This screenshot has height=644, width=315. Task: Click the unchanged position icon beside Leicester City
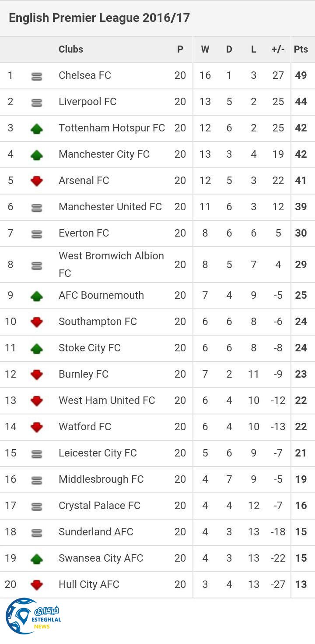click(37, 453)
